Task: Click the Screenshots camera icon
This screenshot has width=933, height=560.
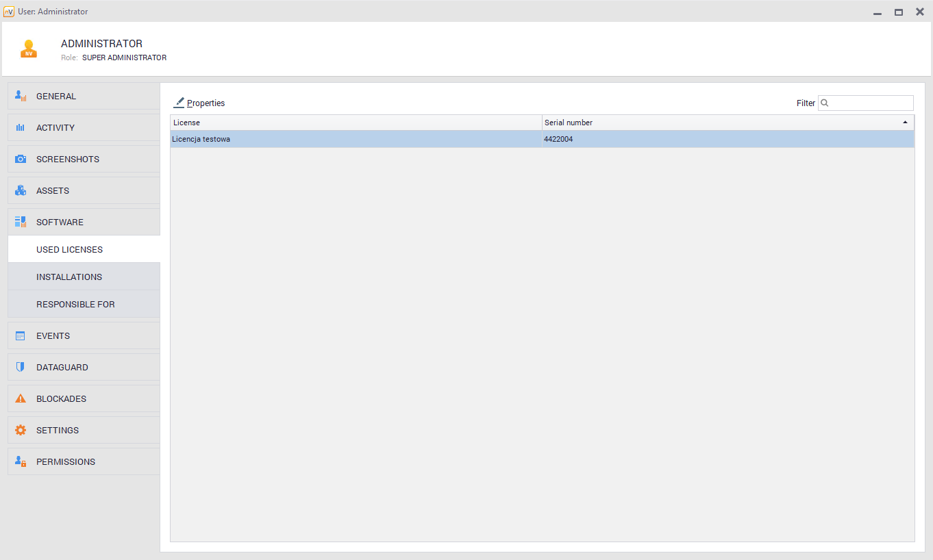Action: pos(21,160)
